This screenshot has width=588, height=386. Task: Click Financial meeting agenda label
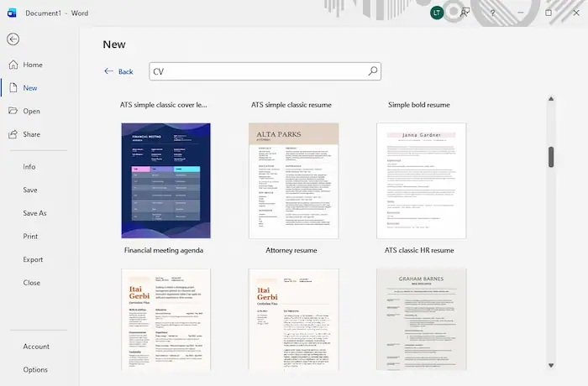click(x=164, y=250)
